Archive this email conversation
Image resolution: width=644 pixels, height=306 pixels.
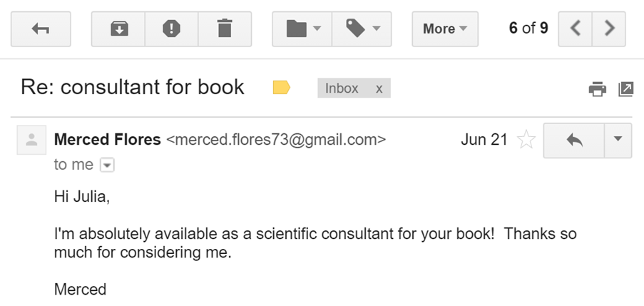(x=118, y=29)
